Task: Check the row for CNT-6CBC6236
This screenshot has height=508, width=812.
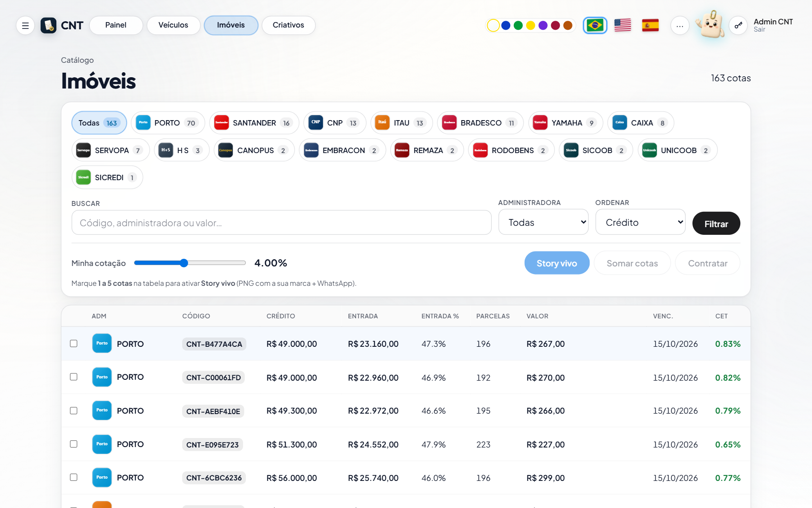Action: point(74,478)
